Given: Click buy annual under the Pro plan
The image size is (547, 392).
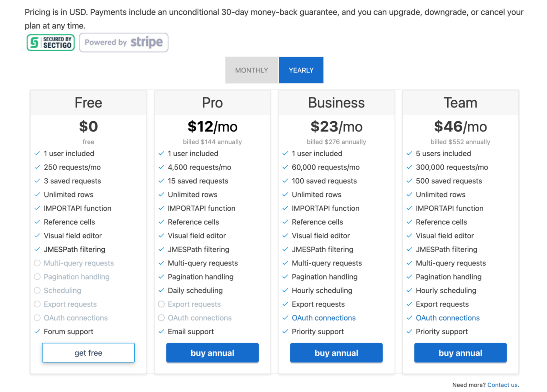Looking at the screenshot, I should 212,353.
